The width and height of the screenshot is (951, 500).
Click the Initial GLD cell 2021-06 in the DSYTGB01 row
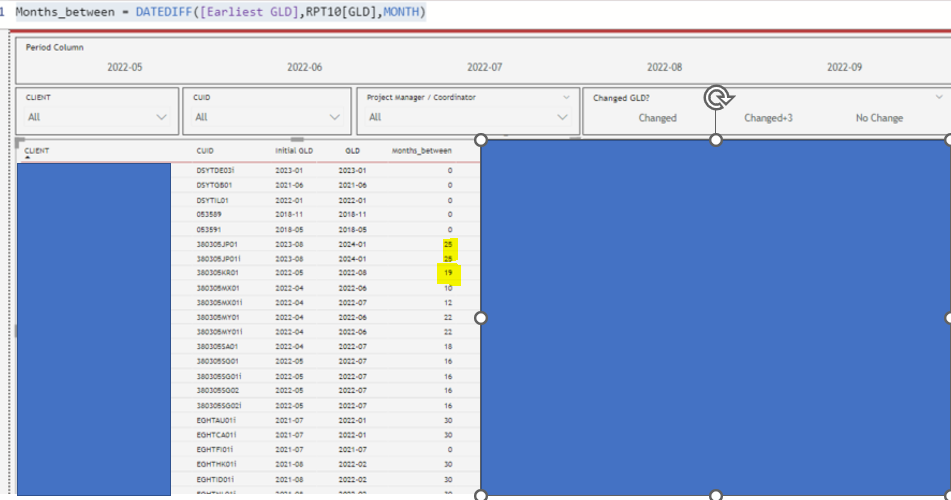(x=289, y=185)
